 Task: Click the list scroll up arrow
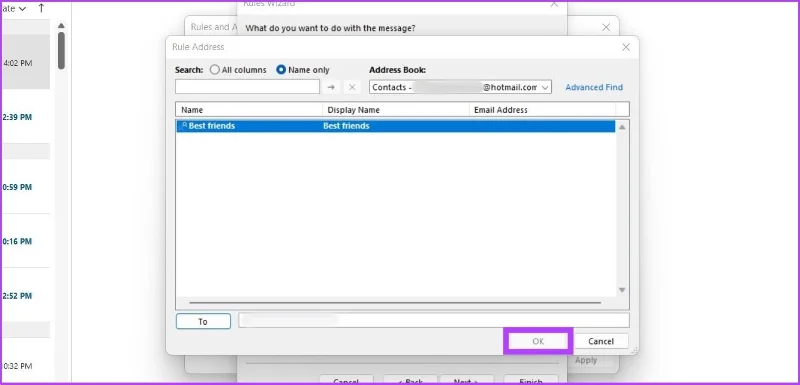pyautogui.click(x=622, y=127)
